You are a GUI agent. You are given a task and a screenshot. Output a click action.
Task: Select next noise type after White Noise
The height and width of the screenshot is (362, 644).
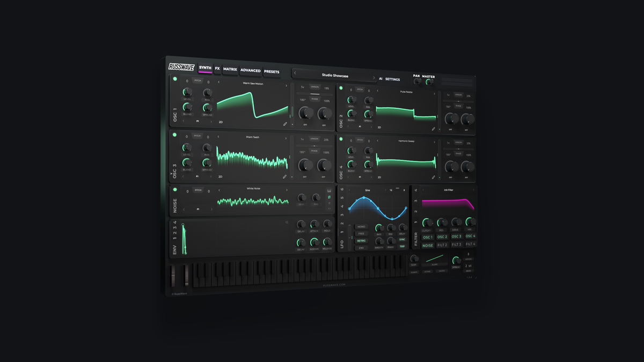click(287, 190)
